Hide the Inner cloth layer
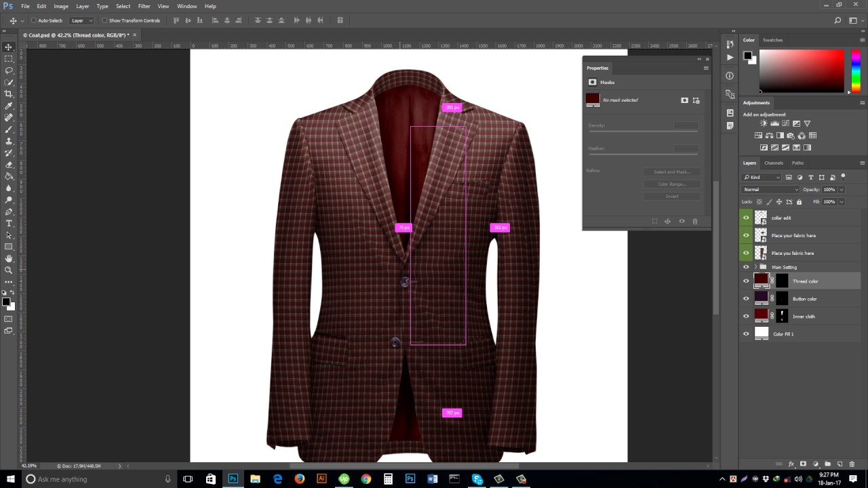 tap(747, 317)
